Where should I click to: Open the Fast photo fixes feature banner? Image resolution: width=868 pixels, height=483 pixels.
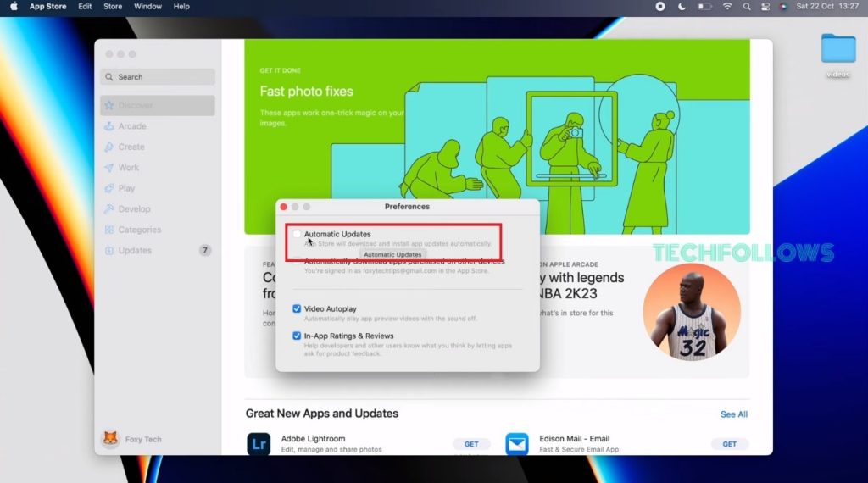pos(497,136)
